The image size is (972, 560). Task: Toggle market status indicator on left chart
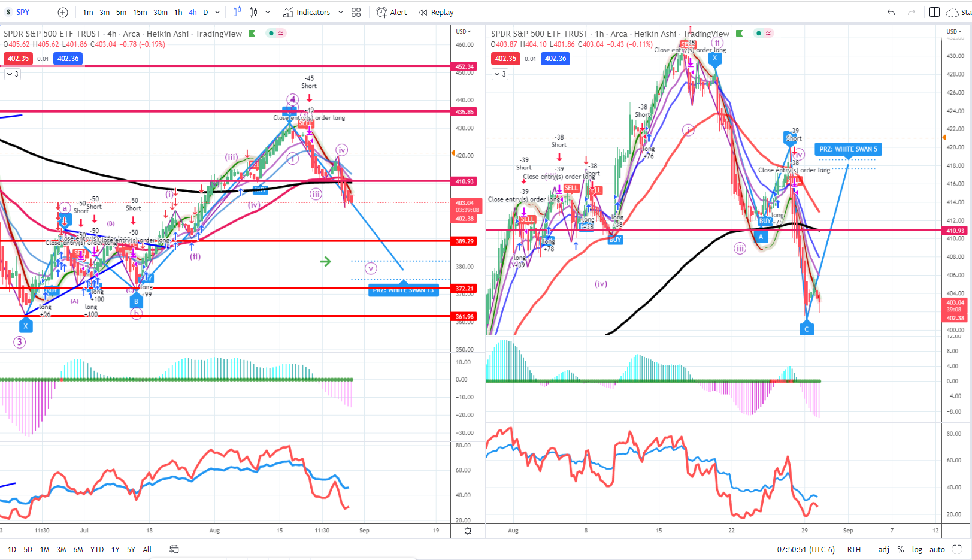(271, 33)
